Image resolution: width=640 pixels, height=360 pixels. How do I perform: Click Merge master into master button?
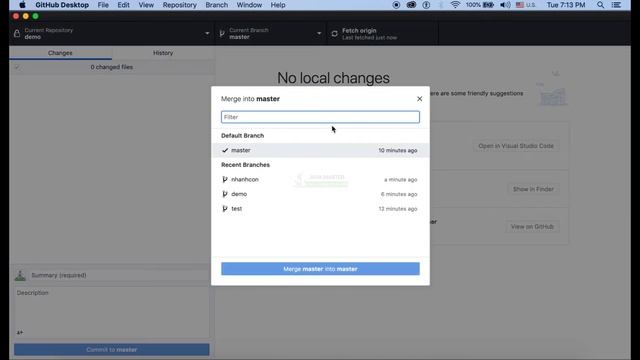320,269
